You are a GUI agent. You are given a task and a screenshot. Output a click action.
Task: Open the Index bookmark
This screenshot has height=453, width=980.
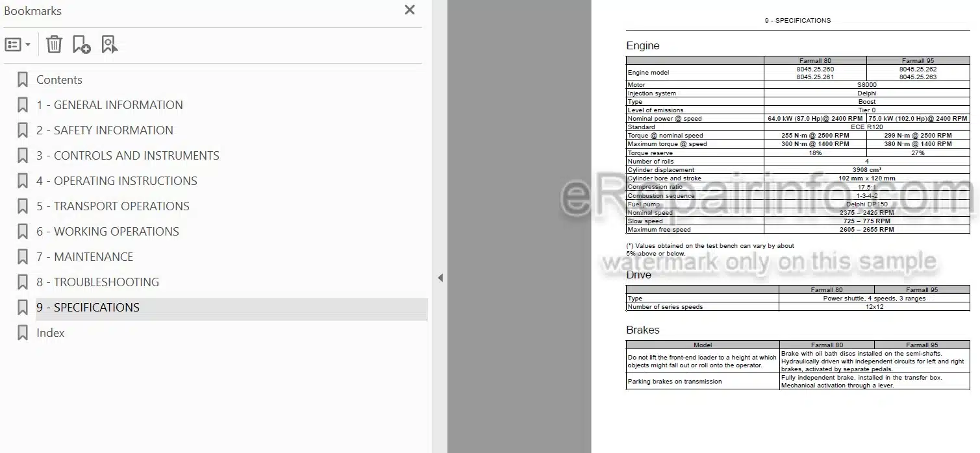[51, 333]
